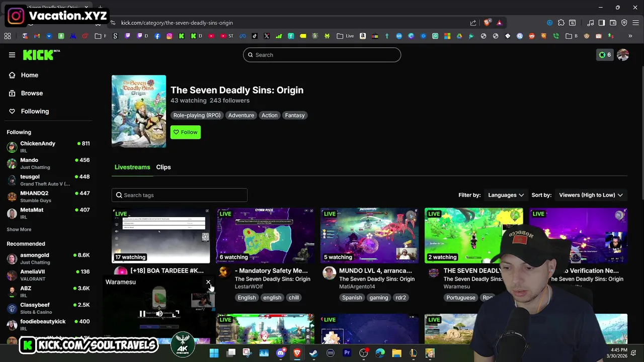
Task: Open teusgol channel in the sidebar
Action: coord(48,180)
